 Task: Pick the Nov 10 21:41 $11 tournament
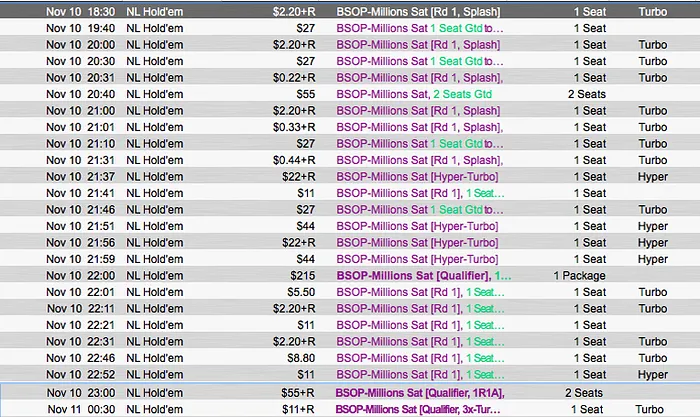click(x=350, y=193)
